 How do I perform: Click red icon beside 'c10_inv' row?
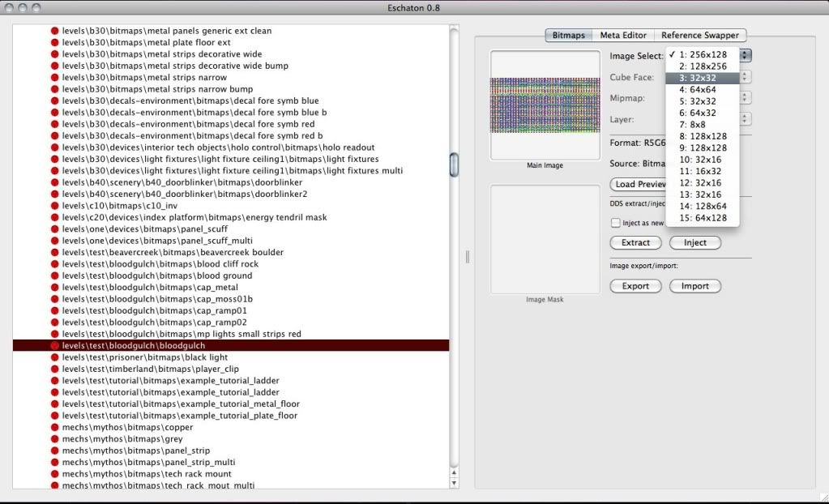coord(54,206)
